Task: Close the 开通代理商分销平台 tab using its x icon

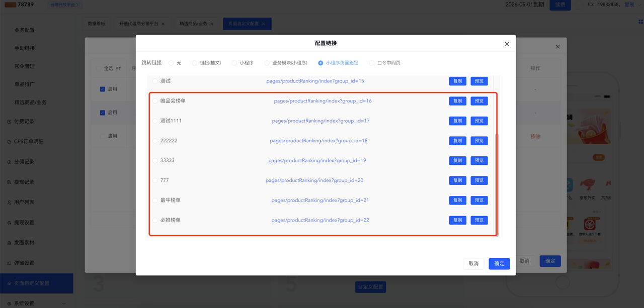Action: [163, 24]
